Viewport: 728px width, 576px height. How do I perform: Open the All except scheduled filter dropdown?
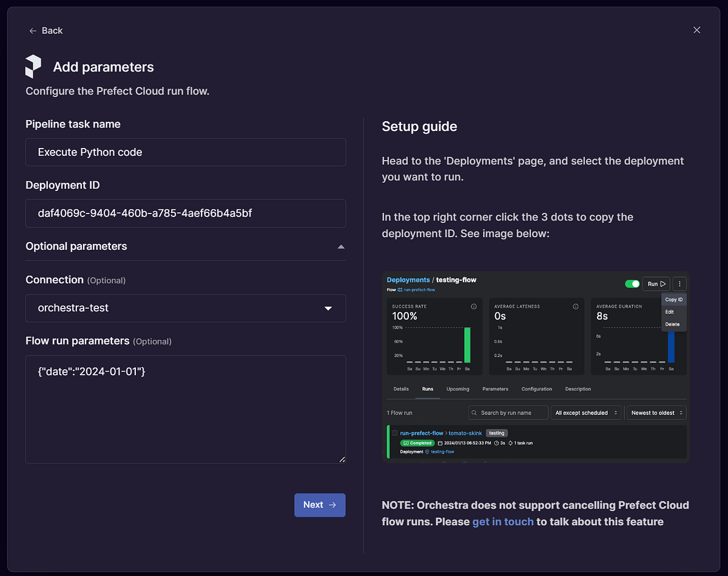pyautogui.click(x=586, y=412)
